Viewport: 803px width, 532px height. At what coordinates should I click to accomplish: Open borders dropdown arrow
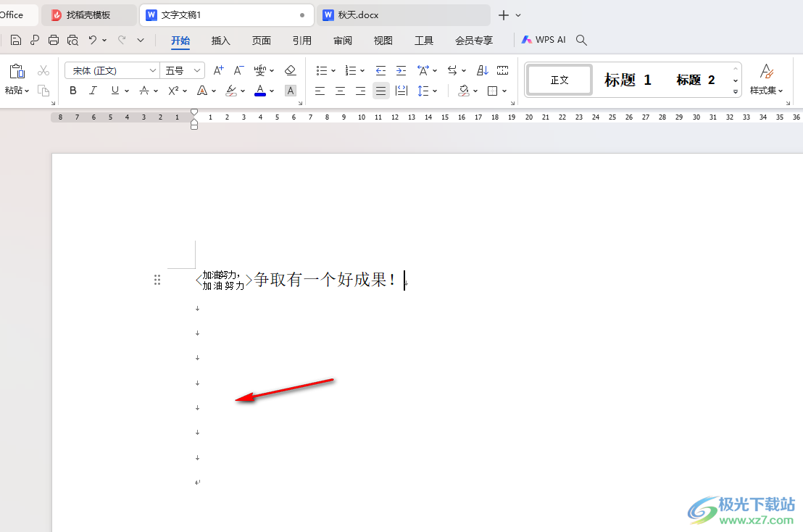coord(504,91)
